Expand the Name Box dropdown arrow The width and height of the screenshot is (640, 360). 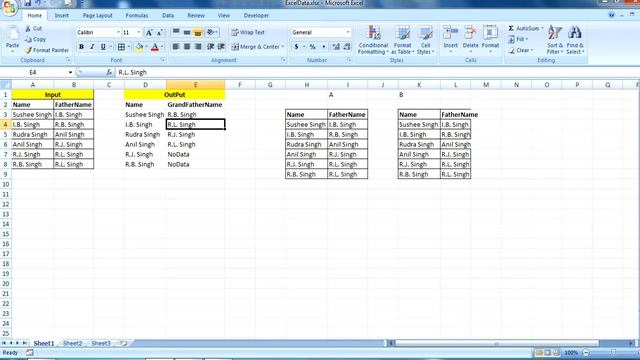coord(70,72)
